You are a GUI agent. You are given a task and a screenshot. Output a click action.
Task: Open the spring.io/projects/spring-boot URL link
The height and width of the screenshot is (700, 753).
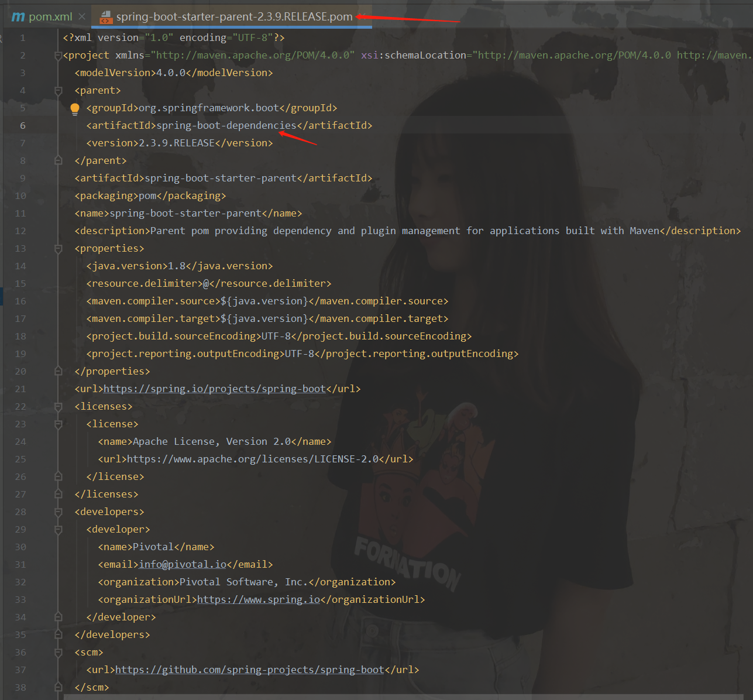[214, 389]
